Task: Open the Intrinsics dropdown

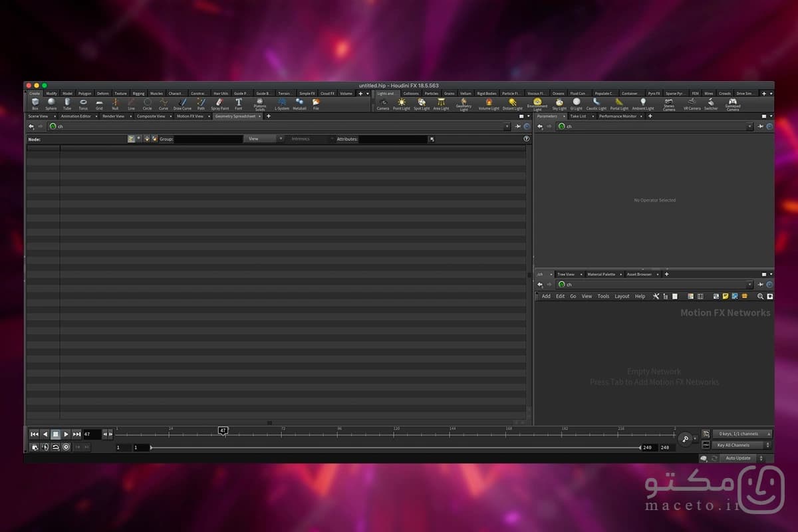Action: [311, 139]
